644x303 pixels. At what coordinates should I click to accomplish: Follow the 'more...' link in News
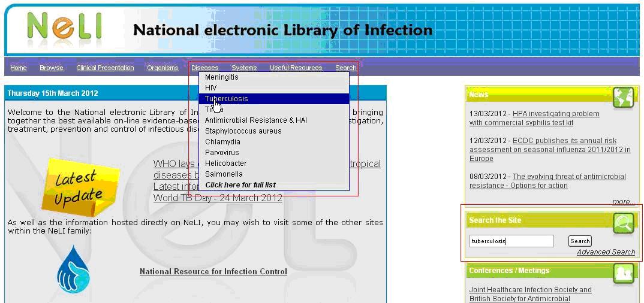[623, 202]
